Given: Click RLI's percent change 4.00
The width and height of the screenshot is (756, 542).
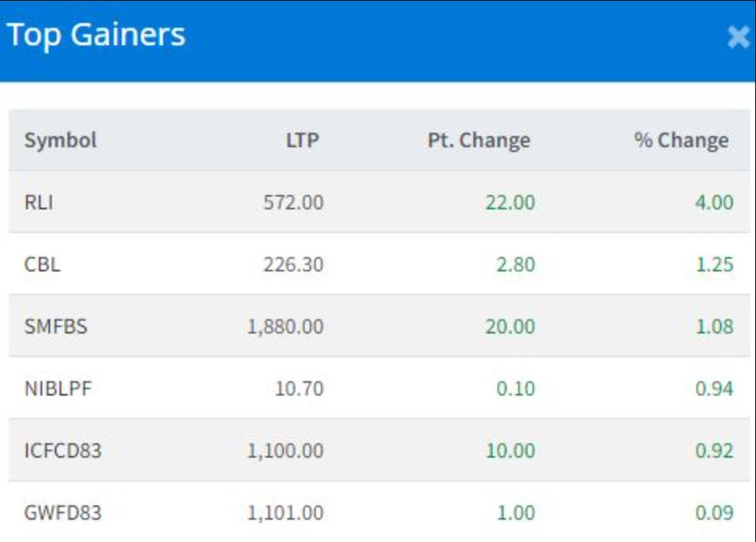Looking at the screenshot, I should (714, 202).
